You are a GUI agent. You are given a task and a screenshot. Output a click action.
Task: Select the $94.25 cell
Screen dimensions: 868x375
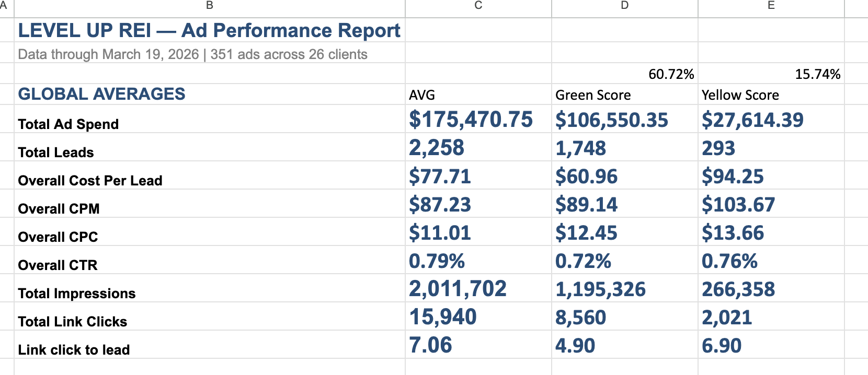point(771,175)
